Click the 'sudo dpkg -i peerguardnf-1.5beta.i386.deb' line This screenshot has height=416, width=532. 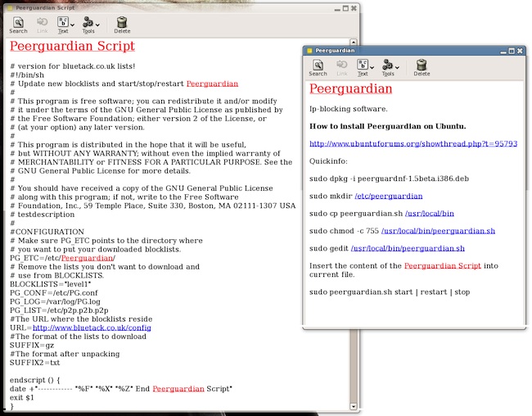[389, 179]
